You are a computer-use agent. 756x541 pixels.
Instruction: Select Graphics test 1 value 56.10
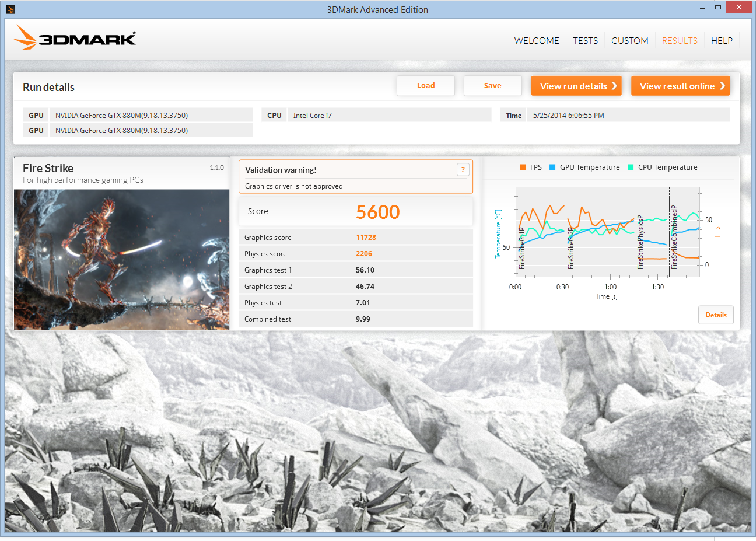[365, 270]
